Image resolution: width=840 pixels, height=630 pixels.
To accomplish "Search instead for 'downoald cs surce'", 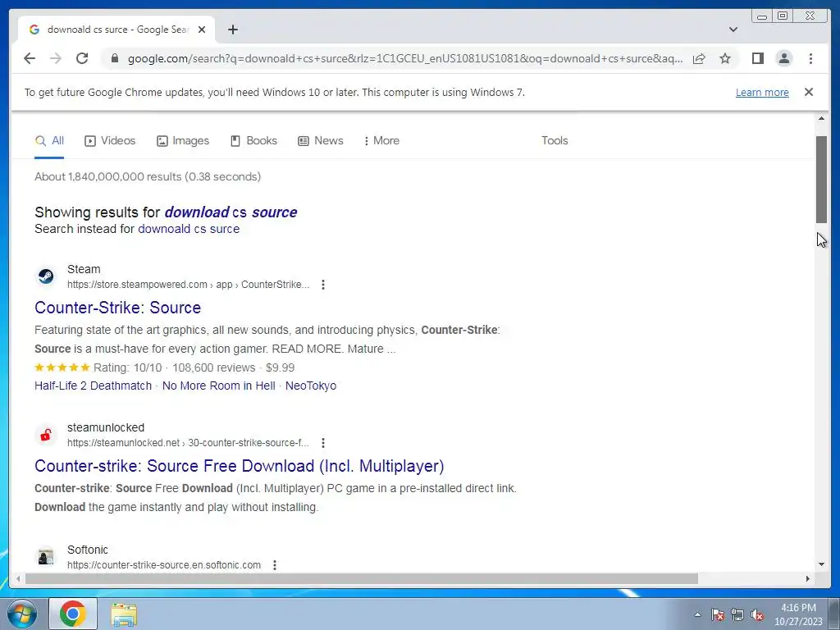I will tap(189, 229).
